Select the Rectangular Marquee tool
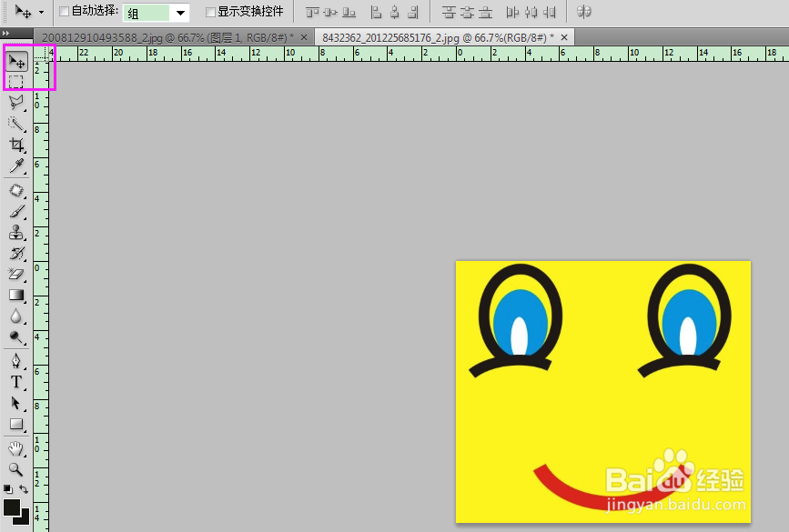Image resolution: width=789 pixels, height=532 pixels. click(x=16, y=82)
